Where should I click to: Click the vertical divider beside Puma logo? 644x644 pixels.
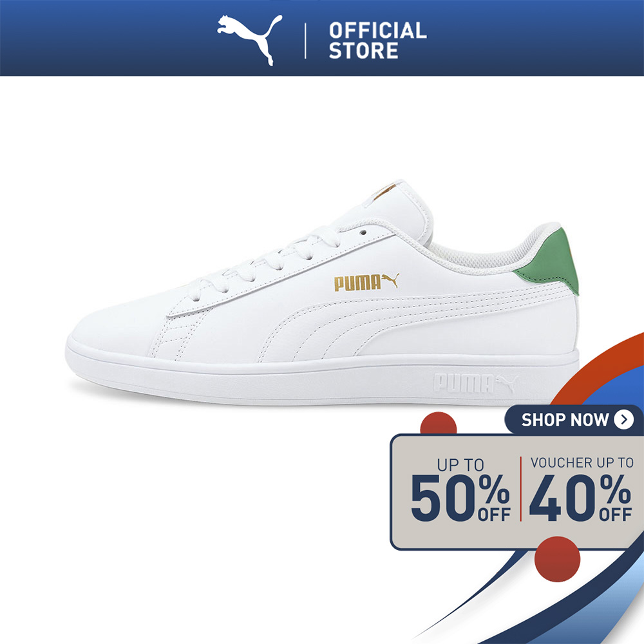point(305,41)
